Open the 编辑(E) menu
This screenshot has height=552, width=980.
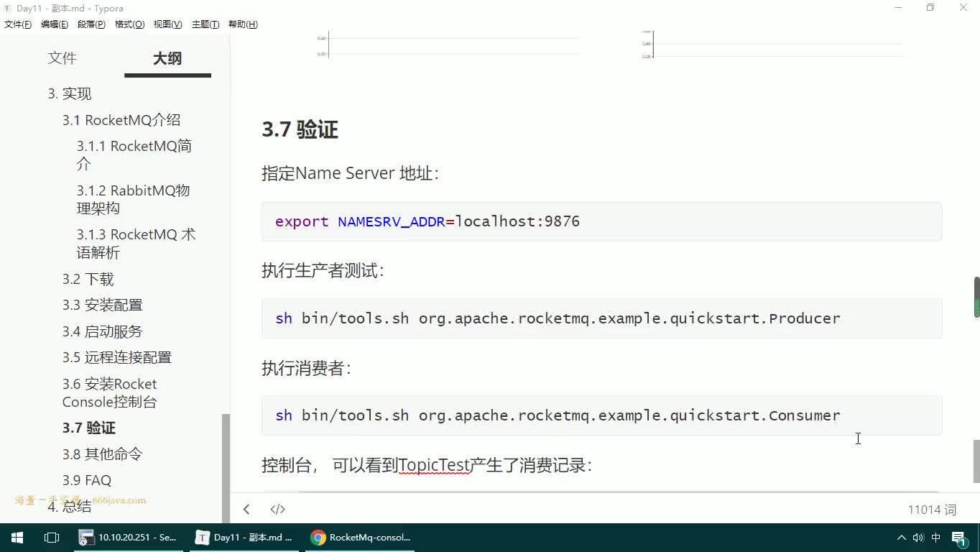[55, 24]
